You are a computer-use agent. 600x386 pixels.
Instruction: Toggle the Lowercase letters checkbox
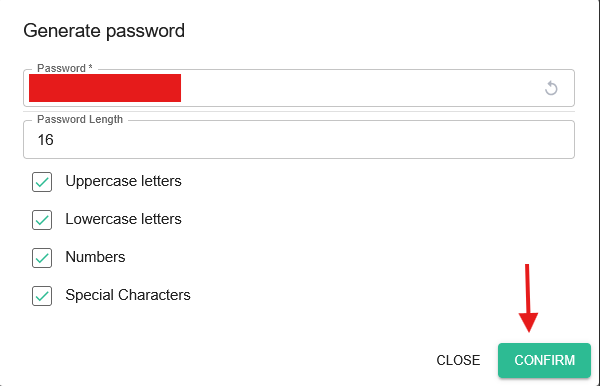coord(42,220)
